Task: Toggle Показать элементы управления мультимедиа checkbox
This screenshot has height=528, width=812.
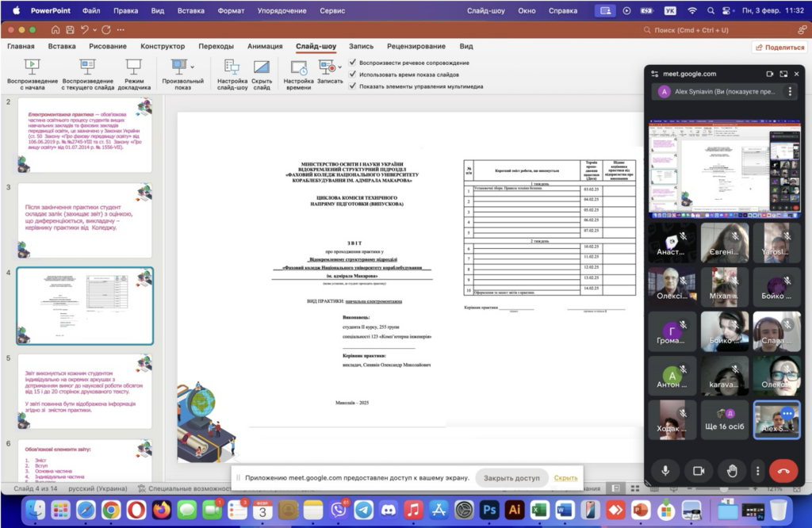Action: coord(353,86)
